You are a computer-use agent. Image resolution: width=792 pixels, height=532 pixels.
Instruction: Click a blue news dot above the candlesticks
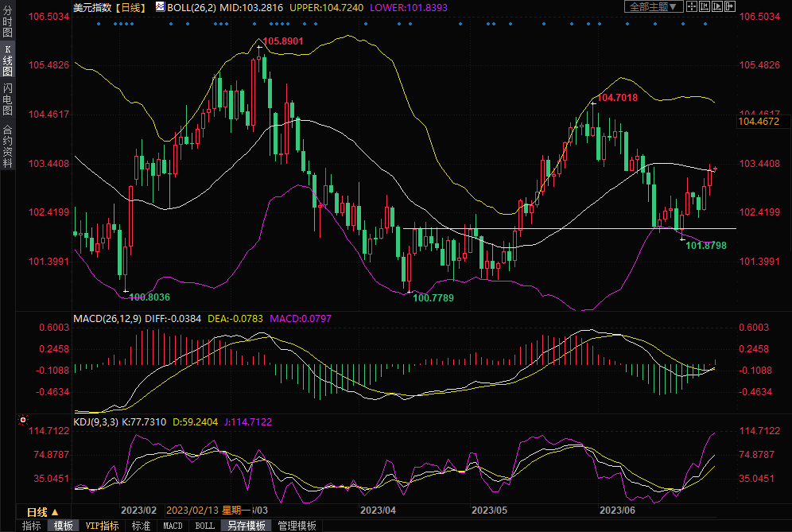click(x=99, y=24)
